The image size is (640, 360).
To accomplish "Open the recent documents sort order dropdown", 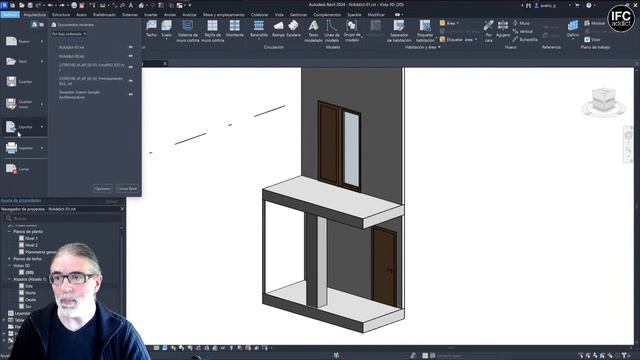I will click(69, 34).
